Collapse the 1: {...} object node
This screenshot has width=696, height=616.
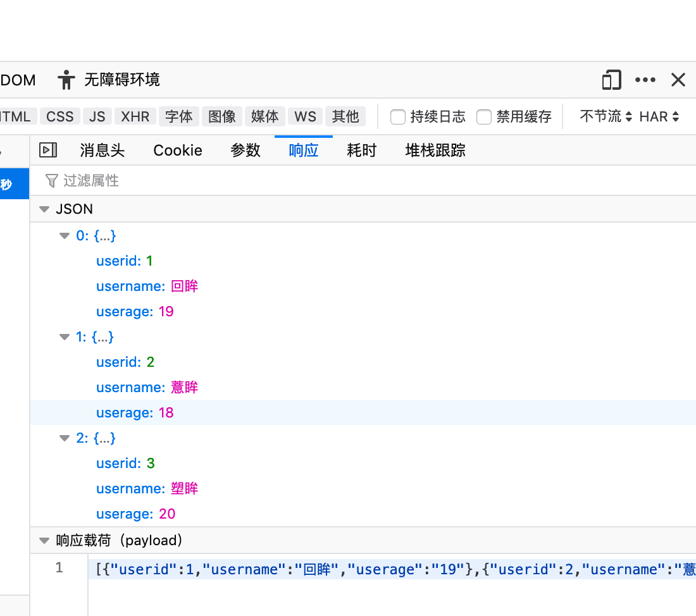[x=65, y=337]
